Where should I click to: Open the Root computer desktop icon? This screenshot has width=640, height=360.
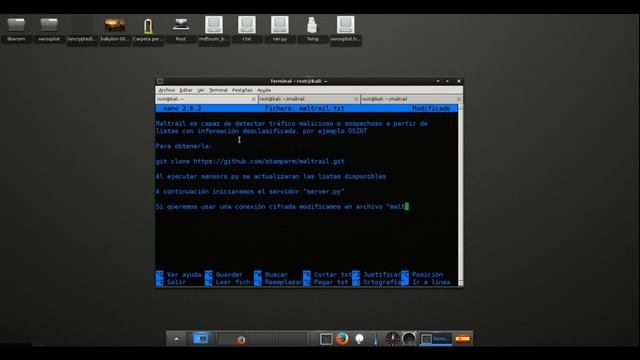[181, 29]
